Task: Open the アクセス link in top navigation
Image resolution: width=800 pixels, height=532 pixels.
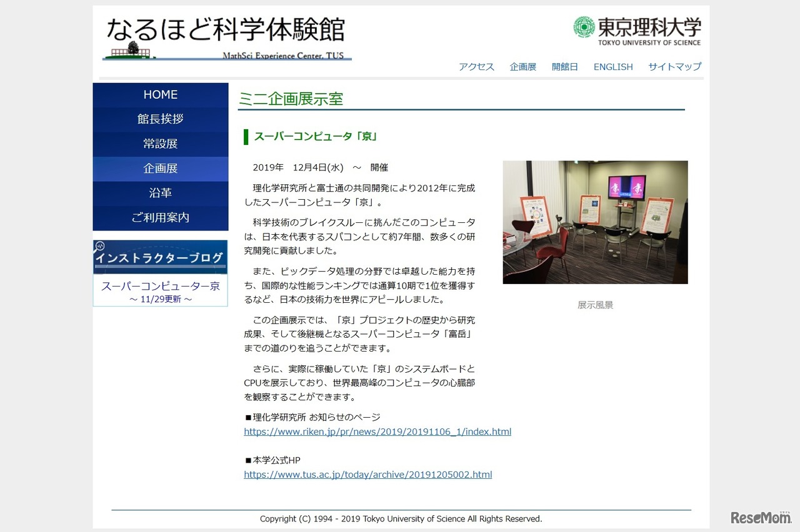Action: pos(476,67)
